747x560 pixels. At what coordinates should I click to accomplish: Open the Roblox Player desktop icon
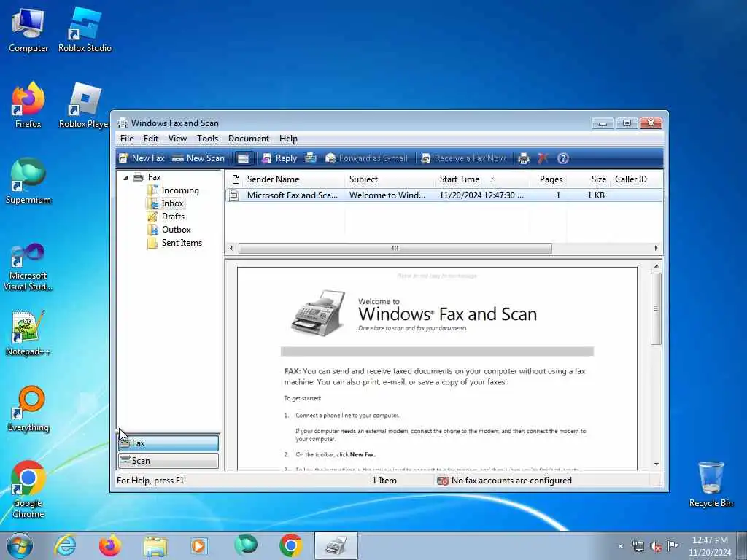(85, 105)
